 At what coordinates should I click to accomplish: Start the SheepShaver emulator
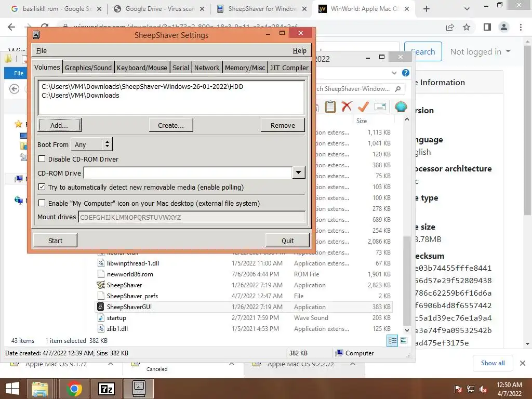pos(55,241)
